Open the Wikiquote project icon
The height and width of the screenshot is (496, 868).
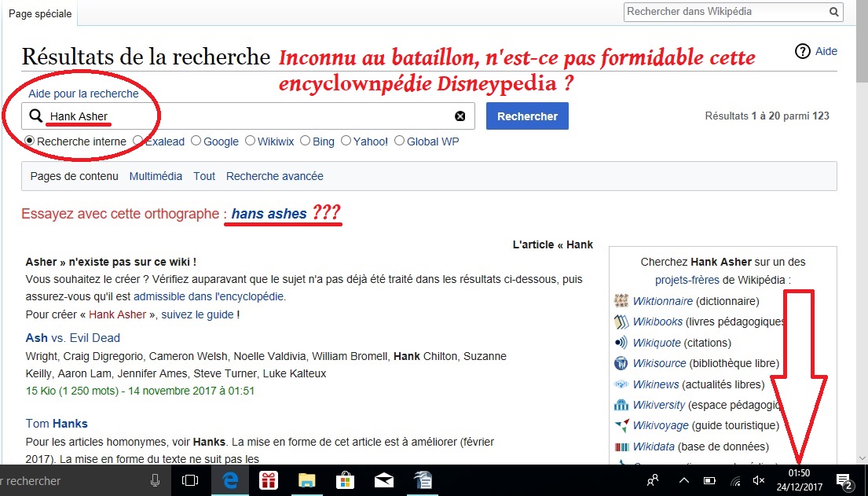(x=621, y=343)
